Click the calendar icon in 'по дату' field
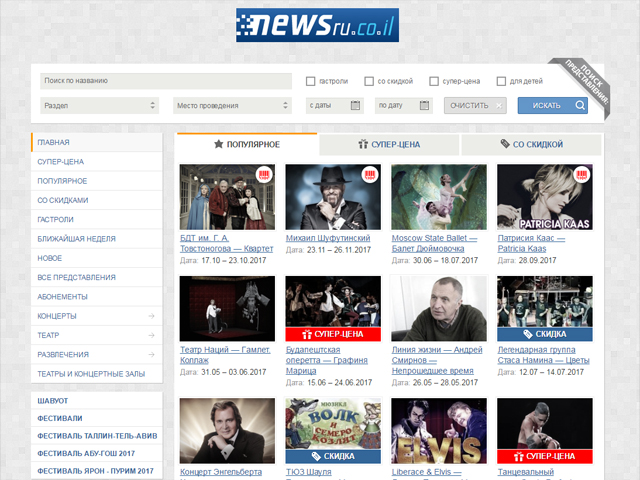Image resolution: width=640 pixels, height=480 pixels. click(424, 105)
